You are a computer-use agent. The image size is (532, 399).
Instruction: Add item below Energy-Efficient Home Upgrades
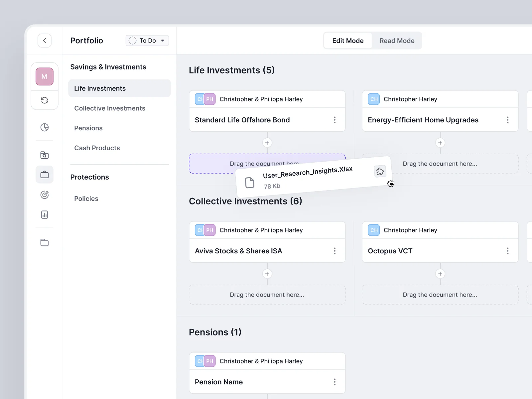440,143
